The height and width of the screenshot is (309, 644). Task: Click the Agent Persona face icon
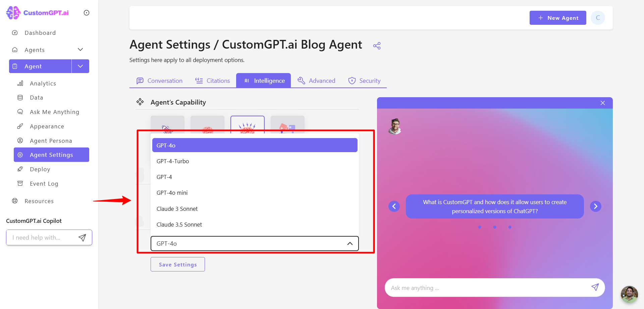pyautogui.click(x=20, y=140)
